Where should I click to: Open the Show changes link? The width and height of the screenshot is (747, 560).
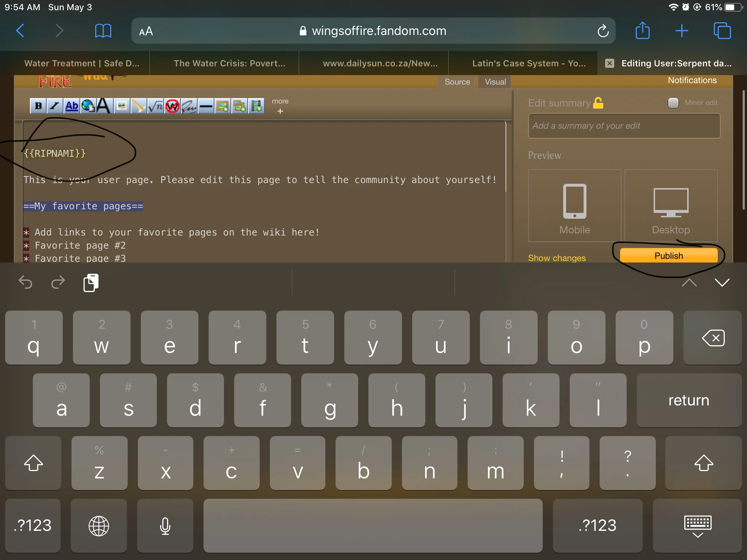pos(557,258)
